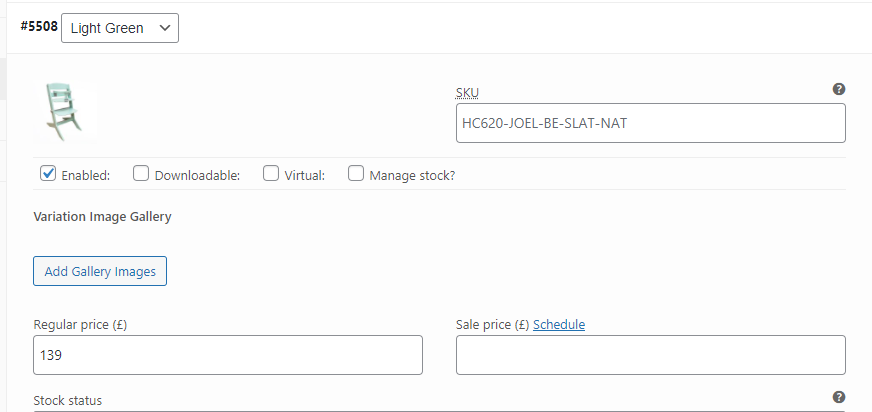This screenshot has height=412, width=872.
Task: Enable the Virtual checkbox
Action: coord(271,174)
